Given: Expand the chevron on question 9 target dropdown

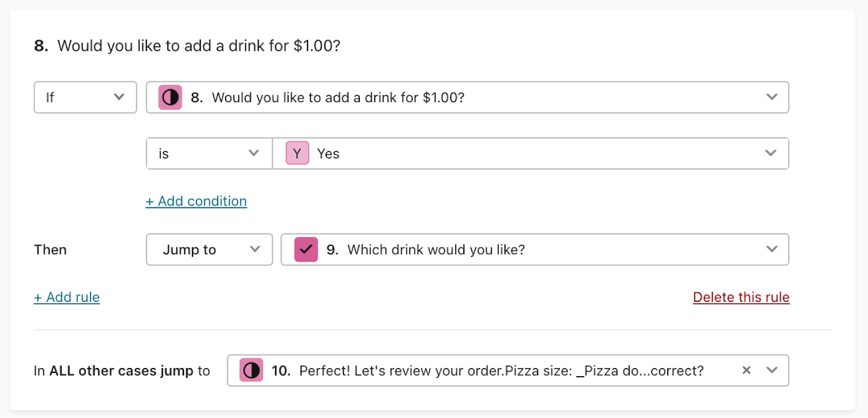Looking at the screenshot, I should [772, 250].
